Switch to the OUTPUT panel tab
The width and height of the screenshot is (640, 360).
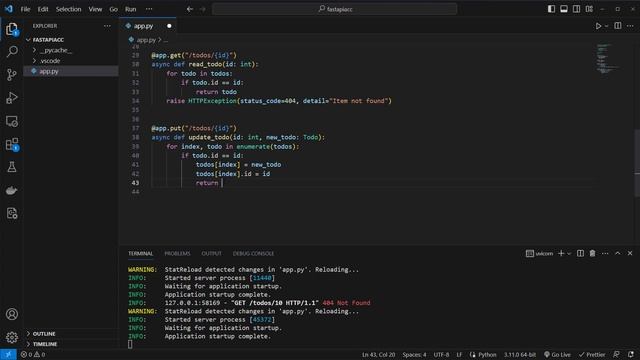pyautogui.click(x=211, y=253)
